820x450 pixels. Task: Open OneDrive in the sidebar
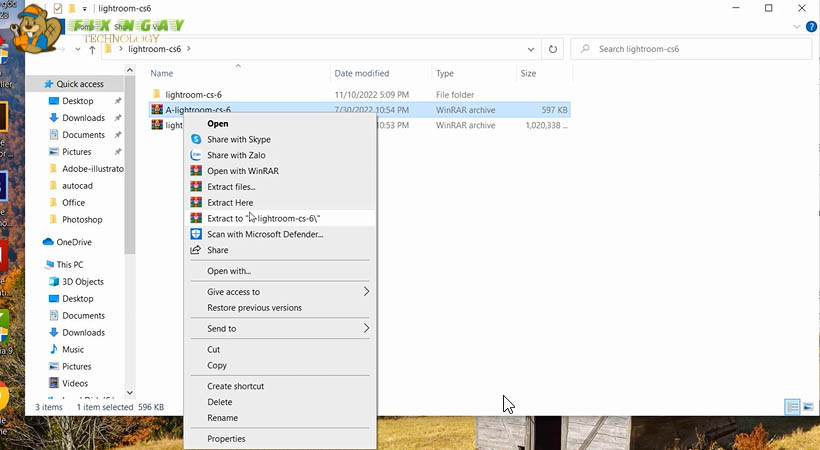point(74,242)
